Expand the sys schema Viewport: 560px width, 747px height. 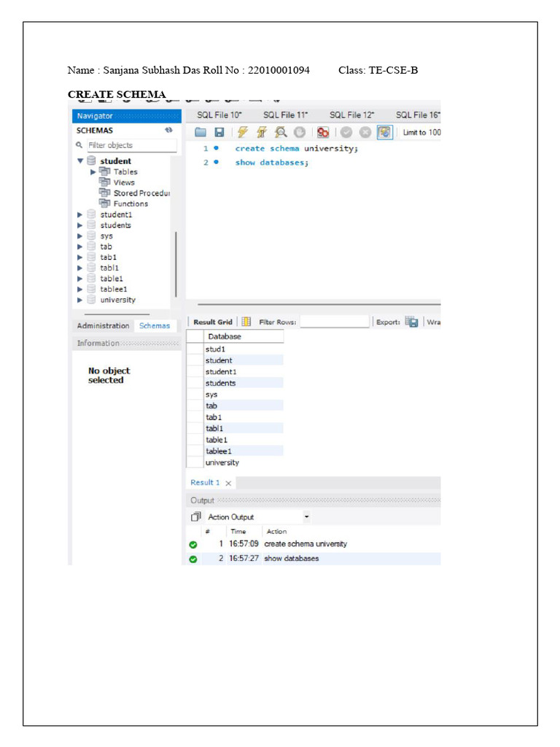pos(80,236)
